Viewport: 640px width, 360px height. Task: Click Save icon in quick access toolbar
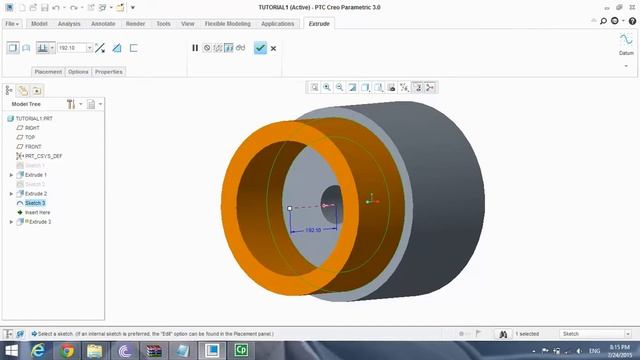coord(45,7)
